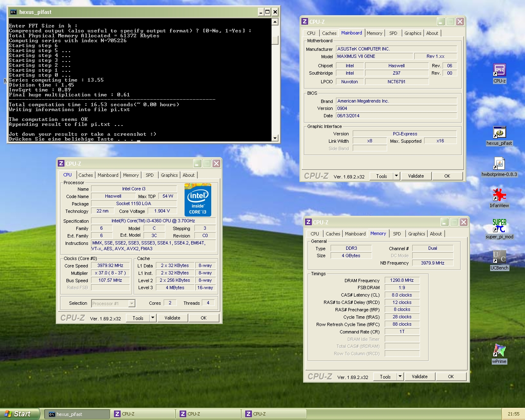Click the Core Speed value 3979.92 MHz

click(110, 266)
